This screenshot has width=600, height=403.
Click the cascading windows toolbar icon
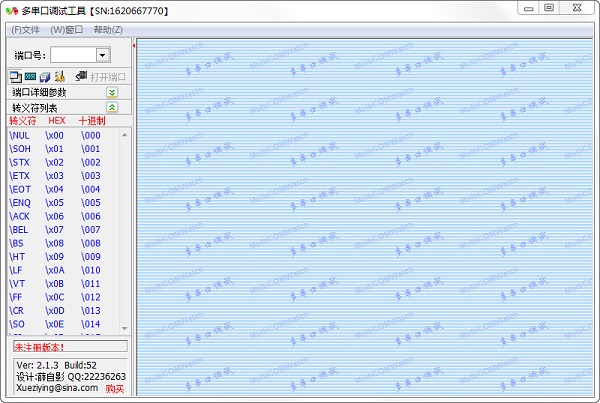[16, 77]
